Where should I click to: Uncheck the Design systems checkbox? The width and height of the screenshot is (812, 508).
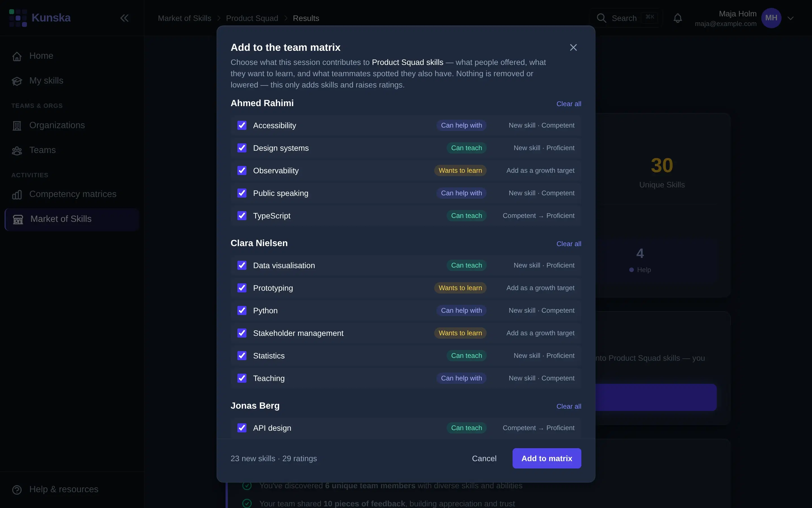coord(242,148)
